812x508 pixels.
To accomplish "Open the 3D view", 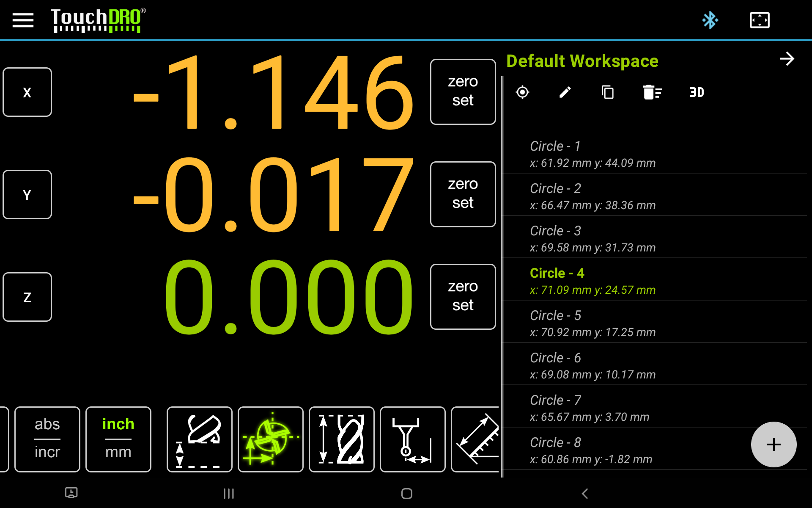I will click(697, 92).
